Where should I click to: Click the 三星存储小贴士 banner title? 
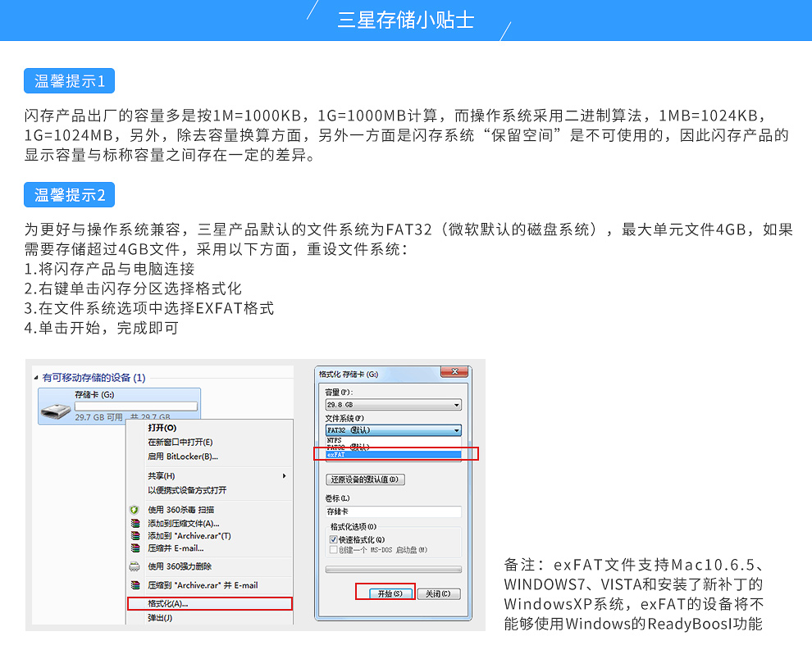(406, 20)
